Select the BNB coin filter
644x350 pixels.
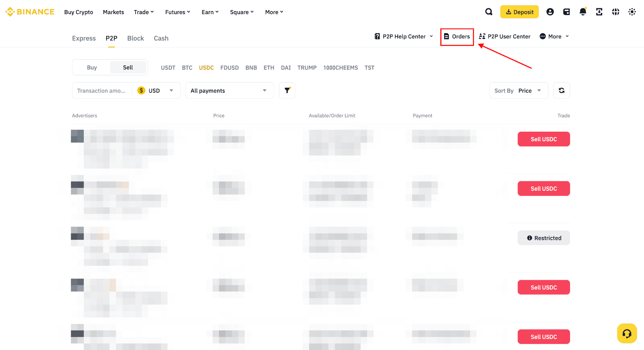click(x=251, y=68)
